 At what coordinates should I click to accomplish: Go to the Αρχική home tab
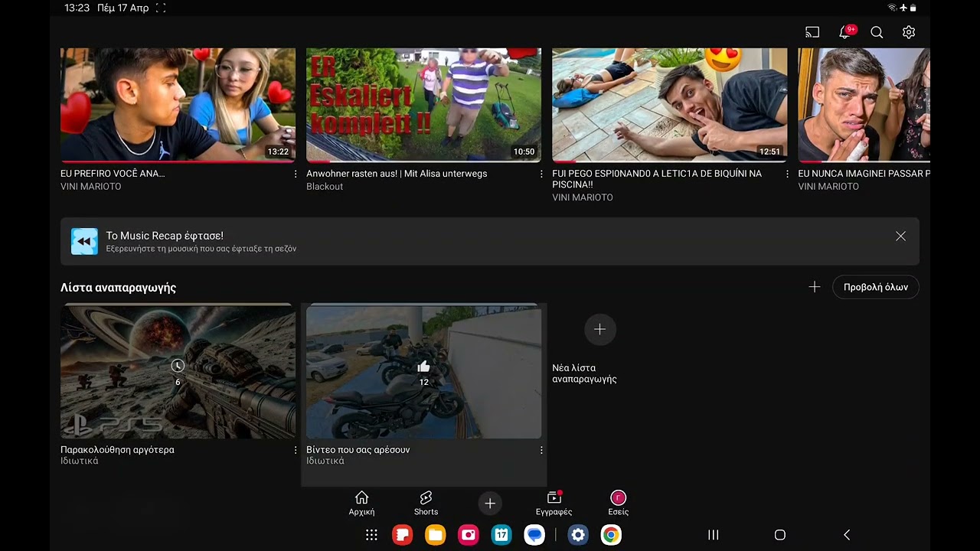click(361, 504)
